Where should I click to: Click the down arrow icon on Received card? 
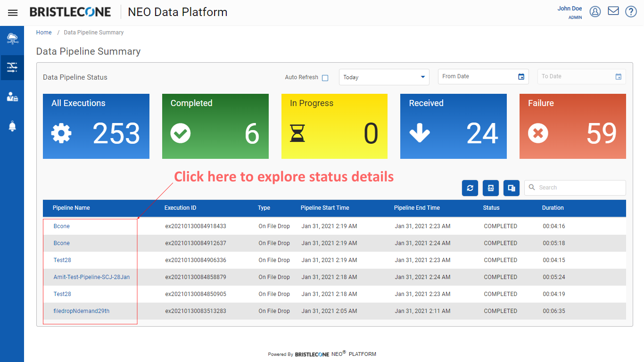pos(420,133)
